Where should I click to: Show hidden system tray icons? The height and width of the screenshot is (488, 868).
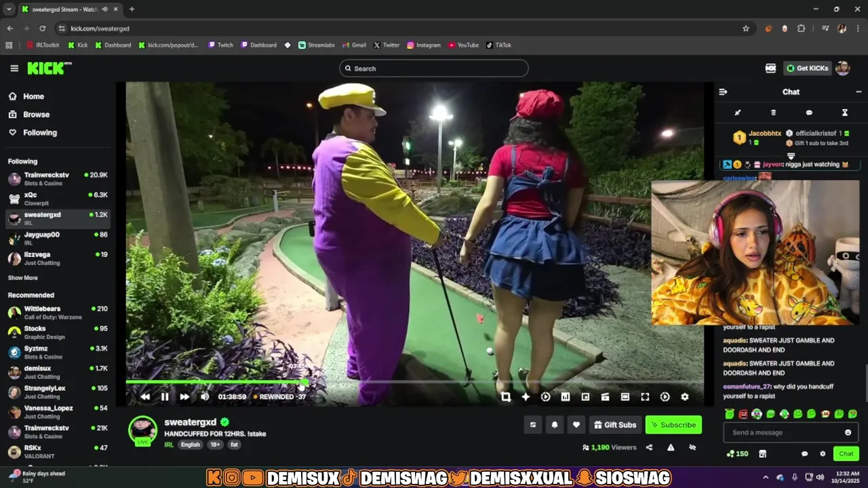(x=766, y=477)
